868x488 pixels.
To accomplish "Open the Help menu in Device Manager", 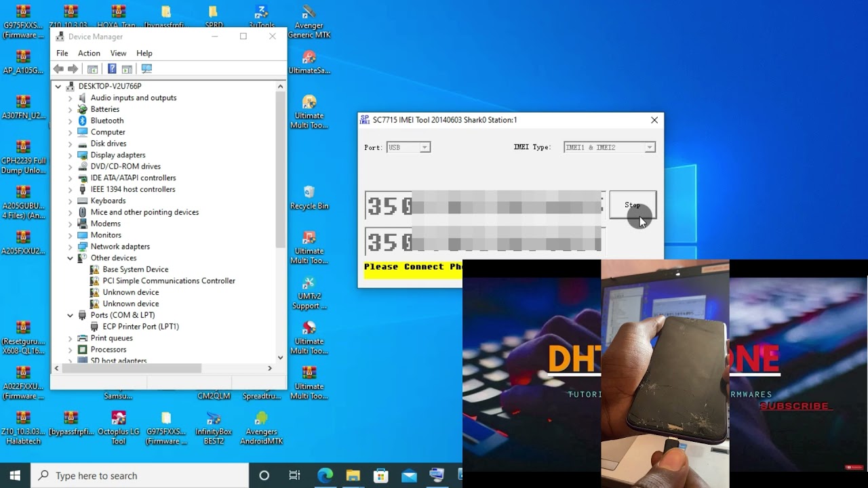I will 144,53.
